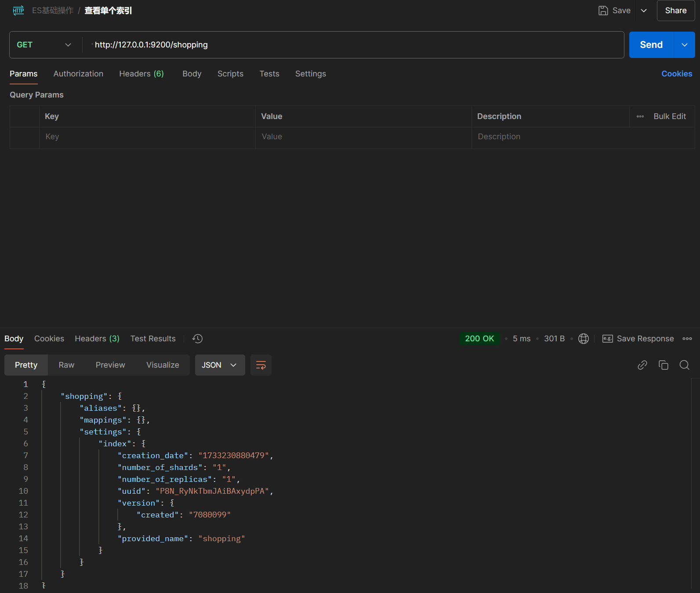The image size is (700, 593).
Task: Click Bulk Edit
Action: pyautogui.click(x=670, y=116)
